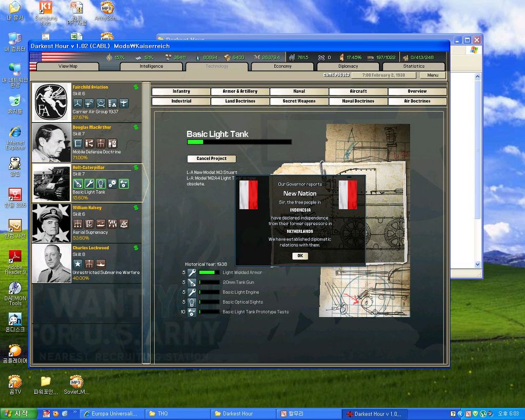Click the date field showing February 2, 1938

tap(383, 75)
